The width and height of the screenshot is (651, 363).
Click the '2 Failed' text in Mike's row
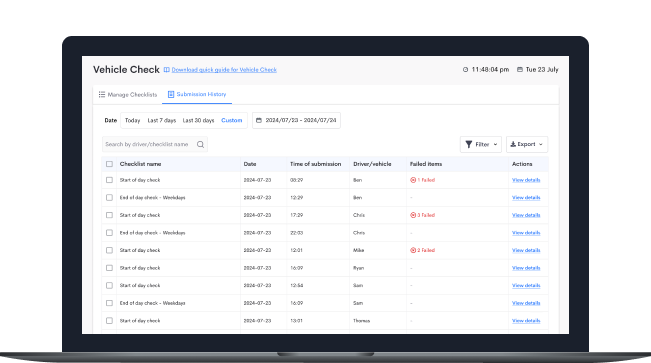[x=426, y=250]
